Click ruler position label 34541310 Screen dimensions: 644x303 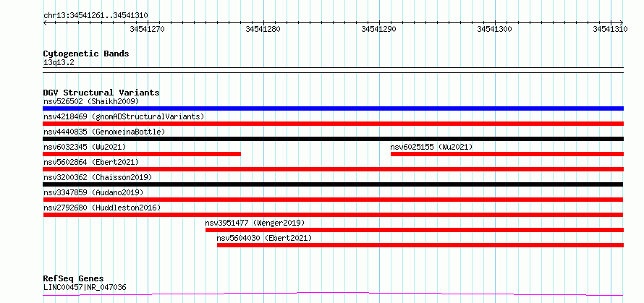[x=610, y=29]
